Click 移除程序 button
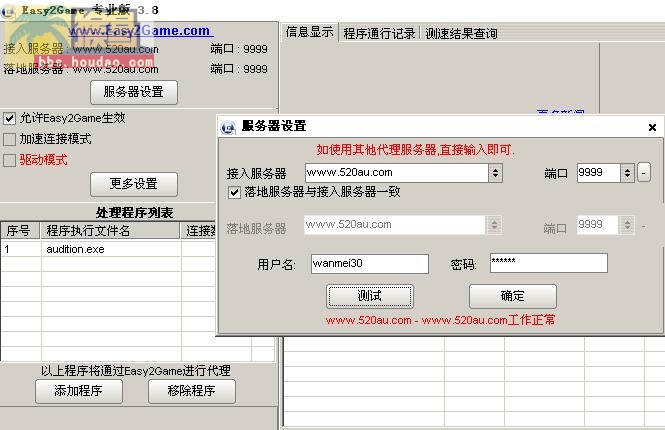The height and width of the screenshot is (430, 665). 192,391
